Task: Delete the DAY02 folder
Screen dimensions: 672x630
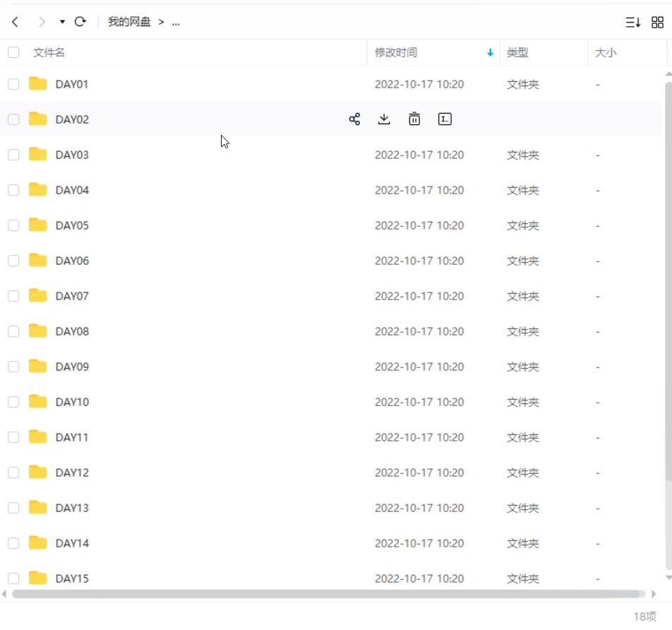Action: 414,119
